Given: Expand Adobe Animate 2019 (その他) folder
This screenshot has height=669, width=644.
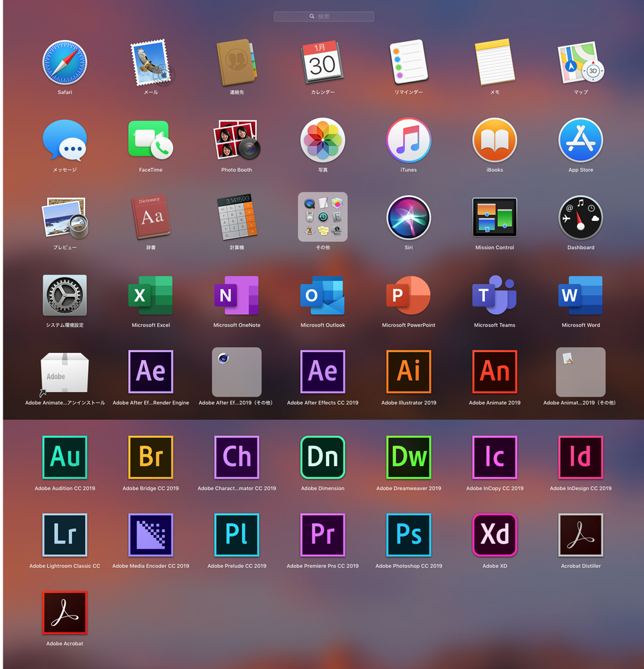Looking at the screenshot, I should click(x=580, y=372).
